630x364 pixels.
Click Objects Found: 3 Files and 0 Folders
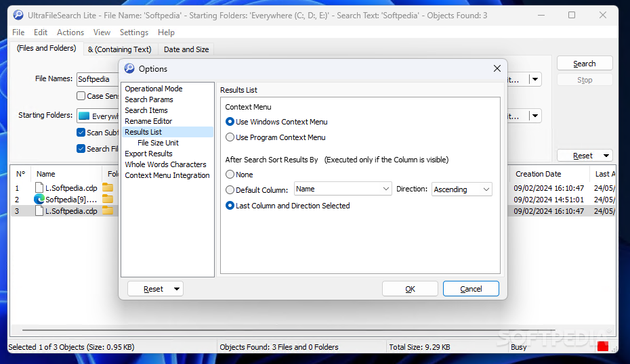(x=279, y=347)
